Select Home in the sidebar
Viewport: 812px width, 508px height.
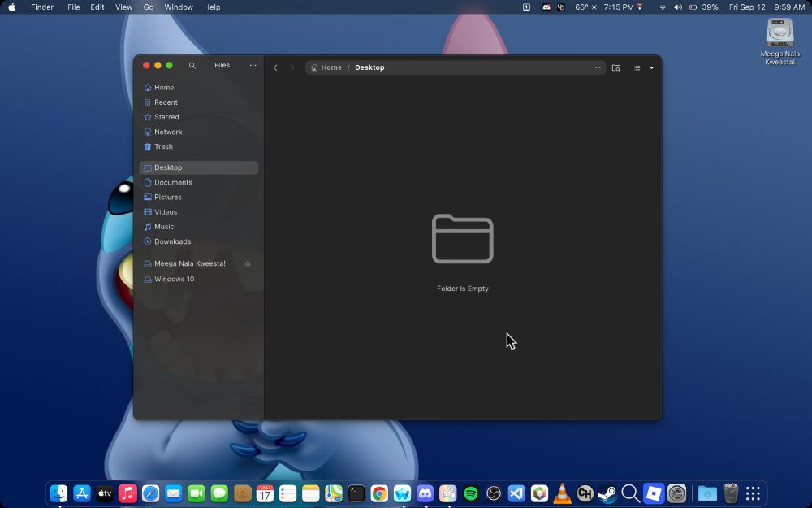(x=199, y=88)
